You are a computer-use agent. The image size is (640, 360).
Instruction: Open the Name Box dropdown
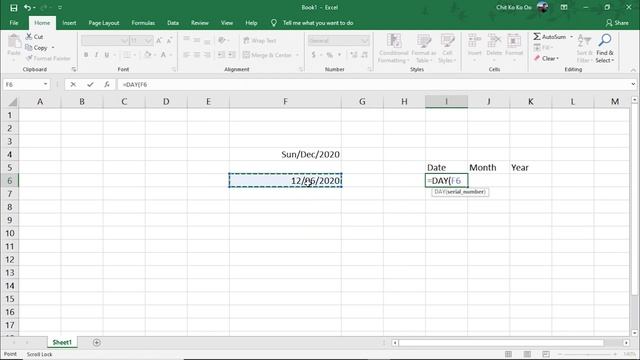[45, 84]
